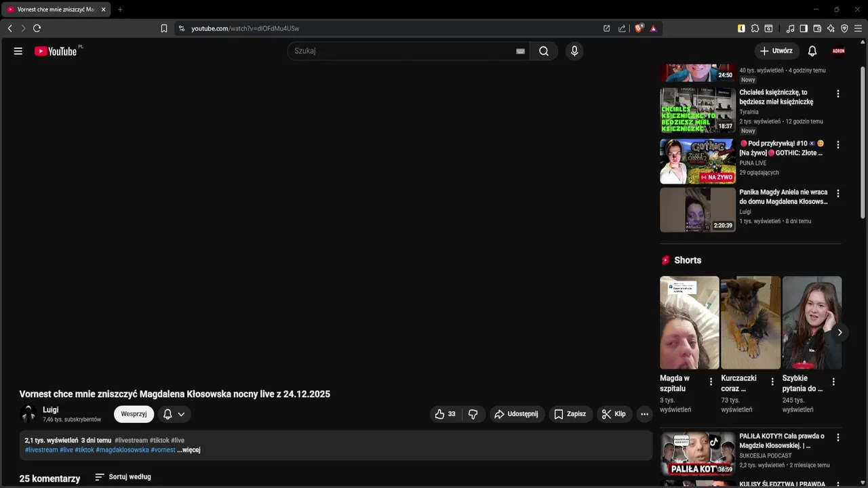Open options for Pod przykrywką GOTHIC stream
Screen dimensions: 868x488
click(838, 145)
